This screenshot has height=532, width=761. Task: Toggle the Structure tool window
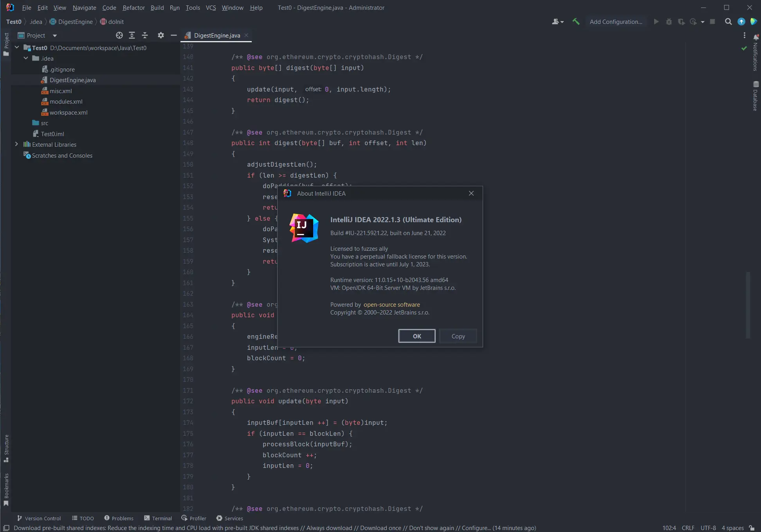pos(6,448)
